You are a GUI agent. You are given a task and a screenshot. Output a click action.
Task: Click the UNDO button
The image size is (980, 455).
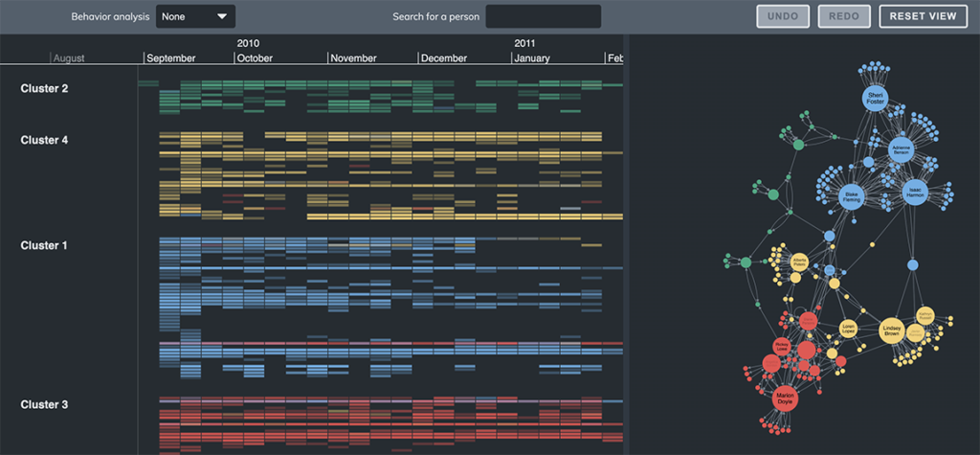tap(783, 16)
